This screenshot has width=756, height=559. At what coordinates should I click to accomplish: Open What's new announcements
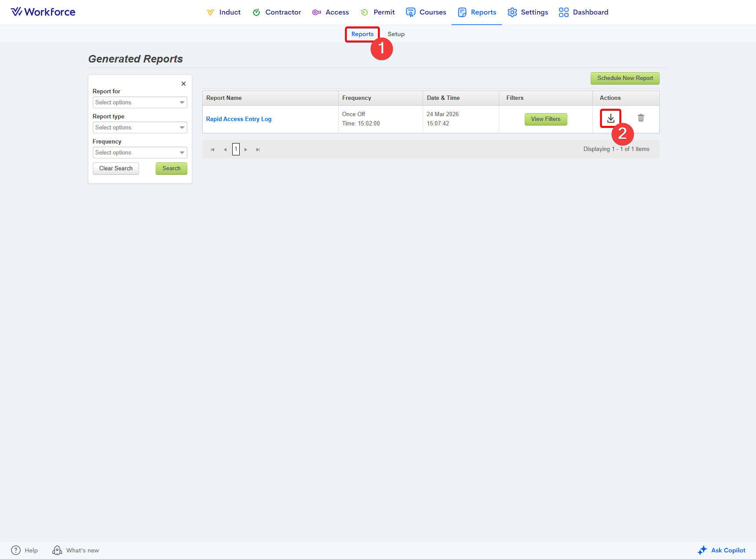point(76,550)
